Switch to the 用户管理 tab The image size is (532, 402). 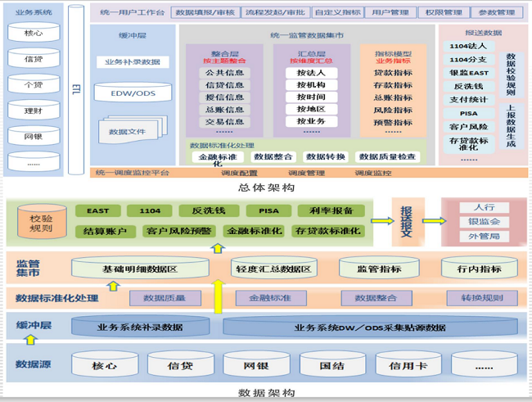pyautogui.click(x=389, y=13)
